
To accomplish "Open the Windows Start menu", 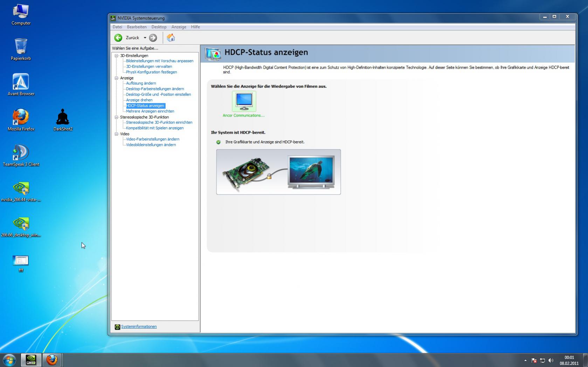I will (x=9, y=360).
